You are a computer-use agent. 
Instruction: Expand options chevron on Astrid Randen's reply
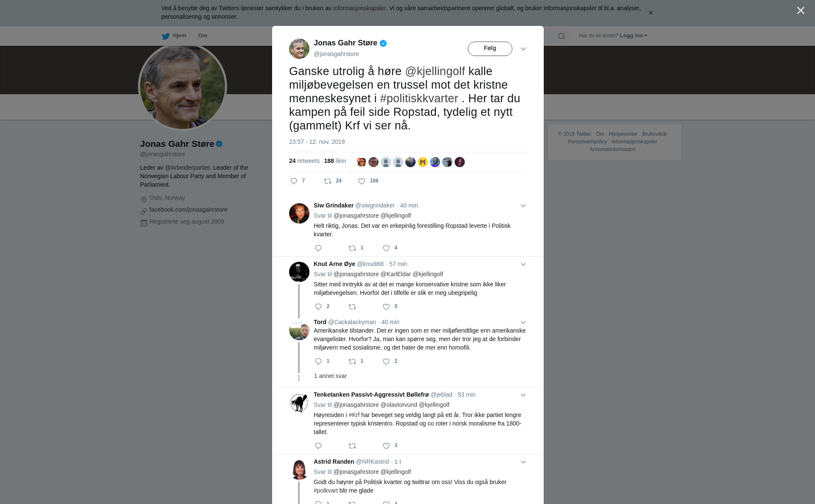pyautogui.click(x=523, y=462)
